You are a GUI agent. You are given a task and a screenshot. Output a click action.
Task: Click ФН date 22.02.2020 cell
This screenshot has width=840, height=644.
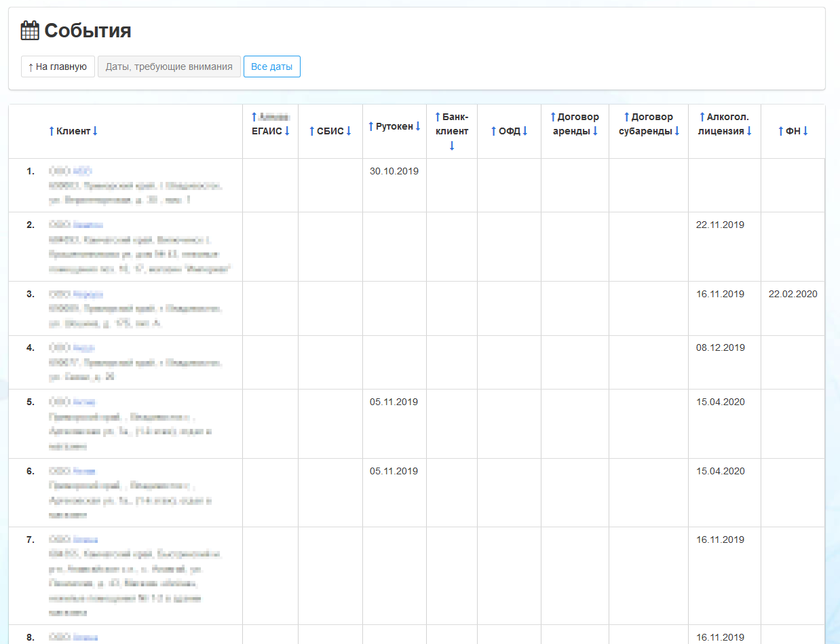click(793, 294)
